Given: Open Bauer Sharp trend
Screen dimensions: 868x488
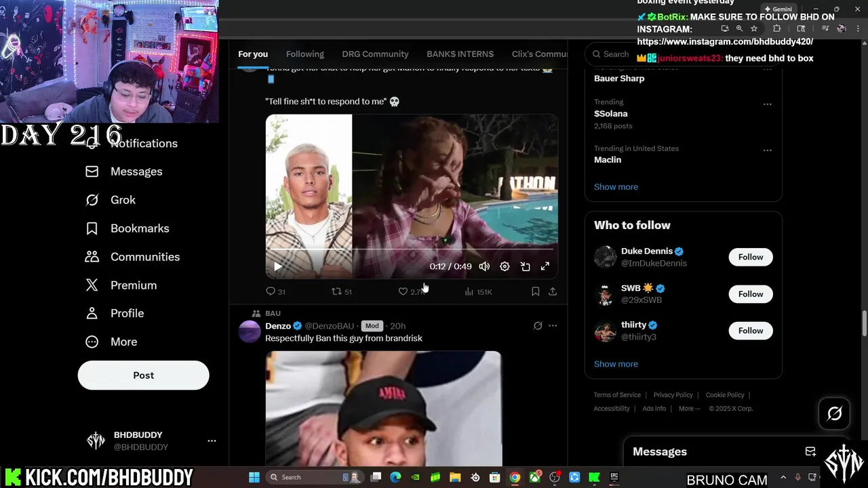Looking at the screenshot, I should point(619,79).
